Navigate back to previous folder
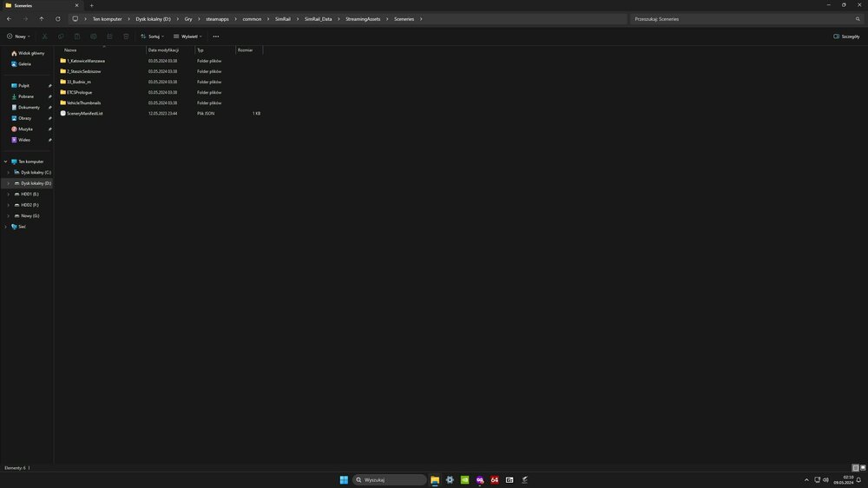This screenshot has width=868, height=488. tap(9, 18)
